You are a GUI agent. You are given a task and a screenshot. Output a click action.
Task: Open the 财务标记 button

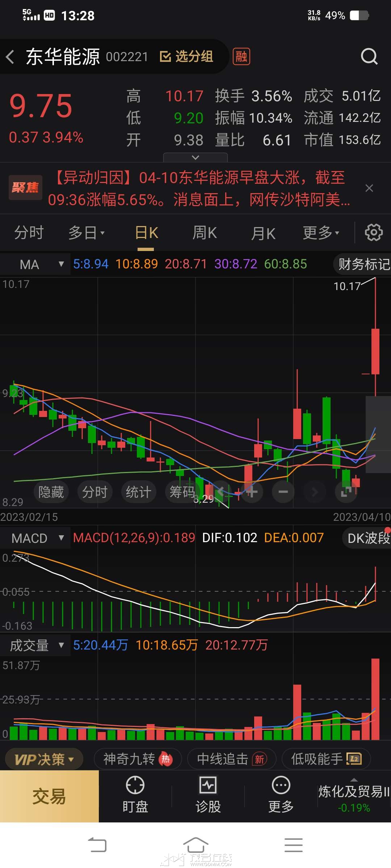click(x=362, y=264)
